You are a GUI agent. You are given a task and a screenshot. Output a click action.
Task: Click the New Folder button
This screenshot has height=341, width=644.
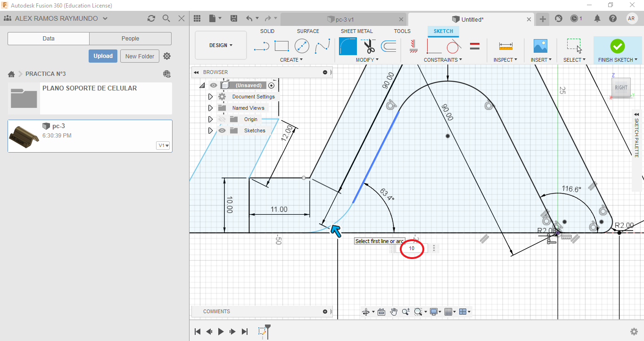[x=140, y=56]
